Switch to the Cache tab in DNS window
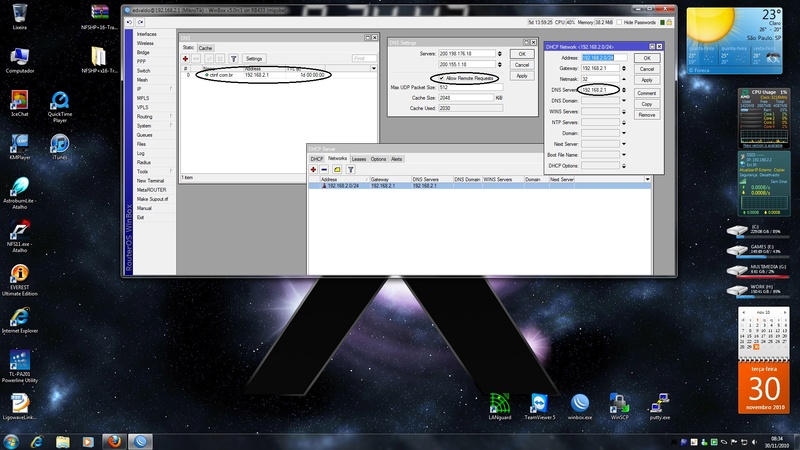The image size is (800, 450). (x=205, y=48)
